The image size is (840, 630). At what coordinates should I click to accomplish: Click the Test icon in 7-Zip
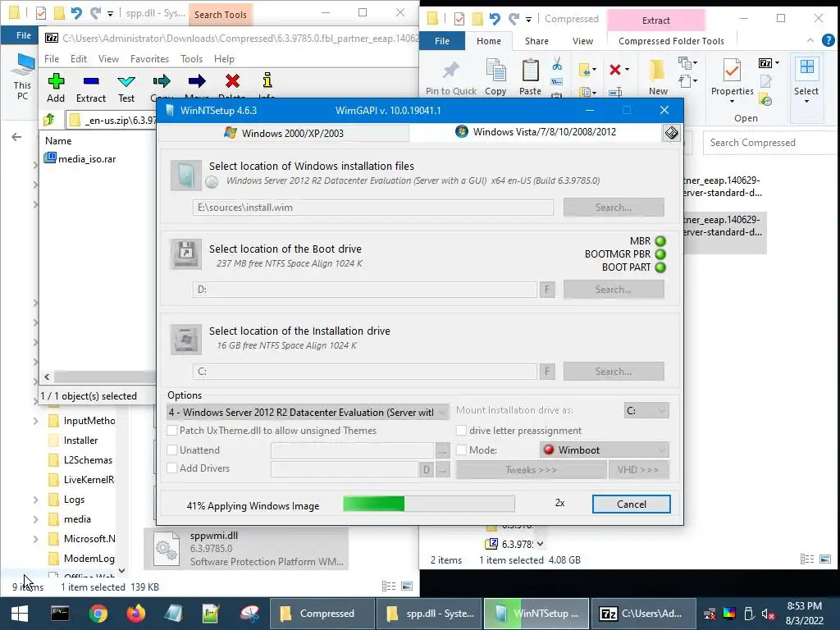[126, 81]
